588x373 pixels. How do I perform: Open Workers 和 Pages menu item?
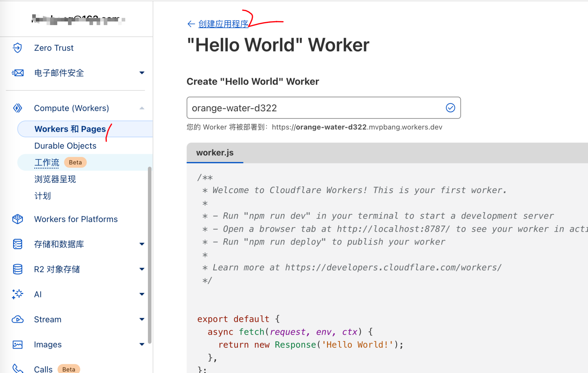pos(70,129)
